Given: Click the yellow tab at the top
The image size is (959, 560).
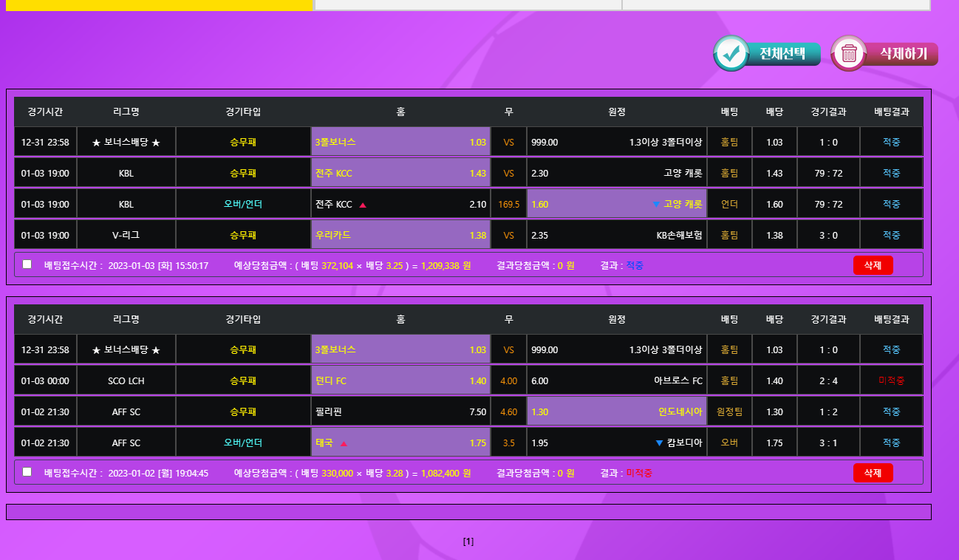Looking at the screenshot, I should click(159, 5).
